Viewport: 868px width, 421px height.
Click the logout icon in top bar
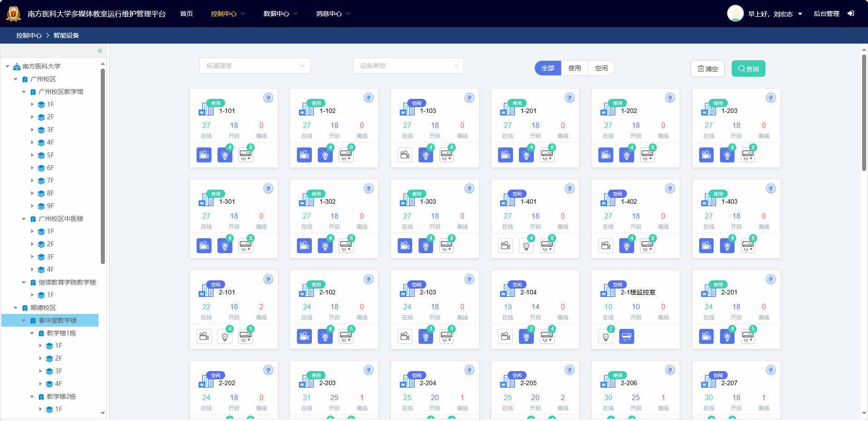pyautogui.click(x=851, y=14)
